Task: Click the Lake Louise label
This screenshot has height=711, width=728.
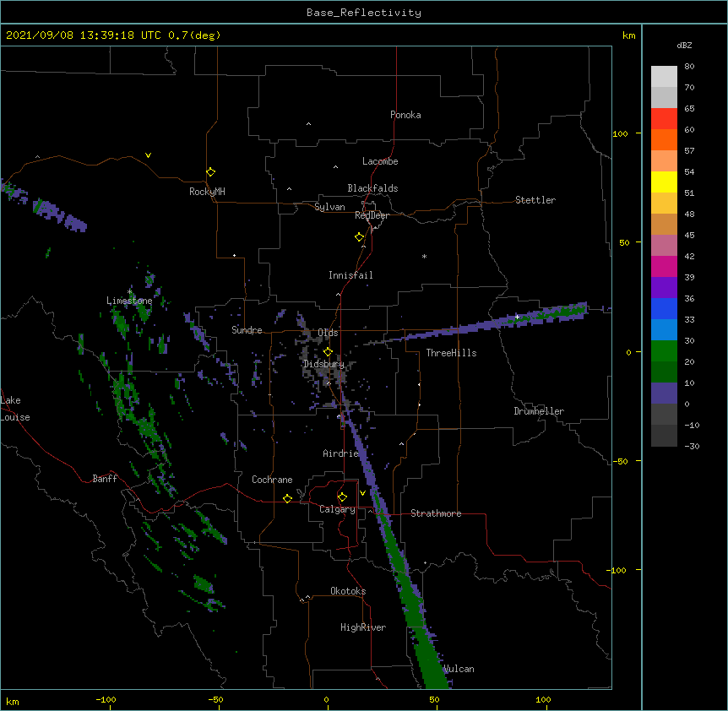Action: point(15,409)
